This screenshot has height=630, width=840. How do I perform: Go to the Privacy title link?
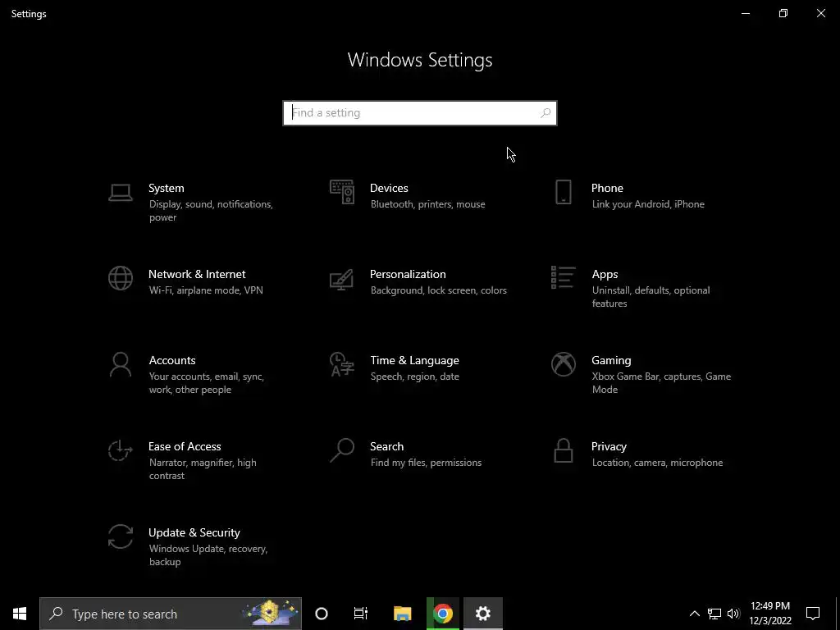pos(609,447)
